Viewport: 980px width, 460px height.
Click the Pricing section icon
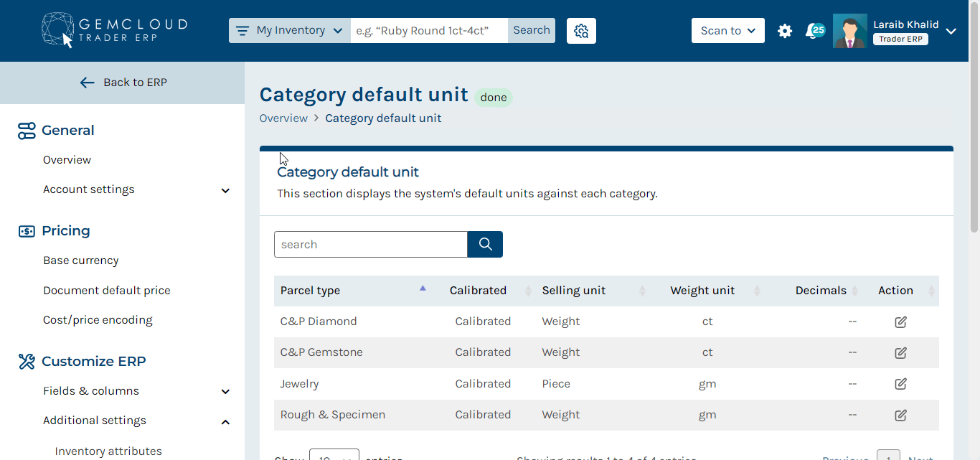pyautogui.click(x=27, y=231)
